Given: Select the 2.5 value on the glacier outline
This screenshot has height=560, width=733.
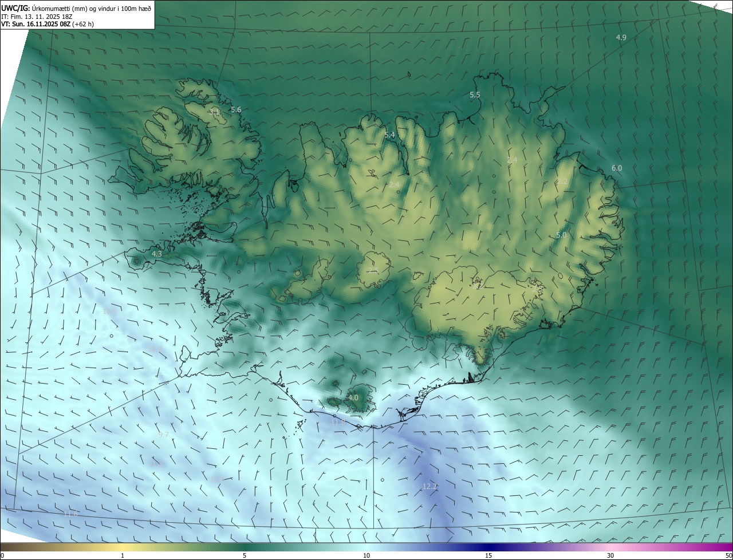Looking at the screenshot, I should (x=373, y=270).
